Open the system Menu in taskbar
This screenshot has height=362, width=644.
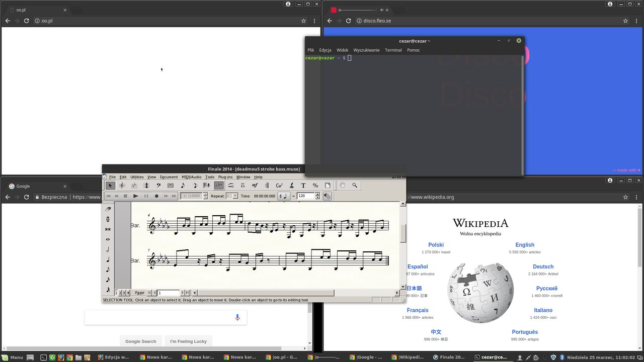click(13, 357)
